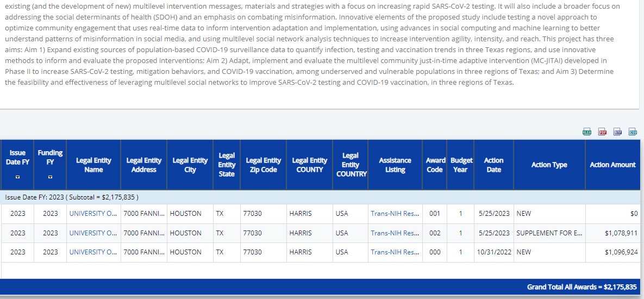Click the Legal Entity COUNTRY column header
The width and height of the screenshot is (644, 299).
[x=351, y=165]
